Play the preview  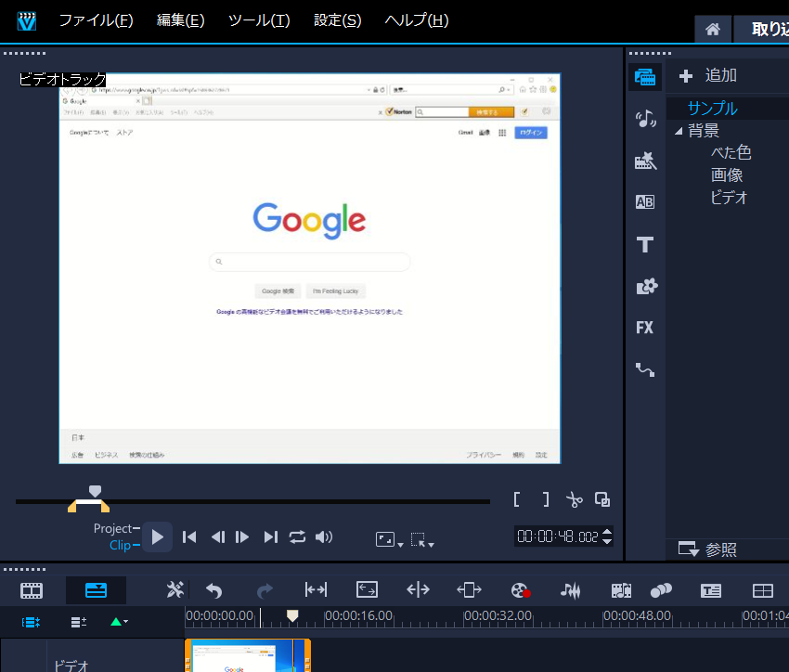point(157,537)
